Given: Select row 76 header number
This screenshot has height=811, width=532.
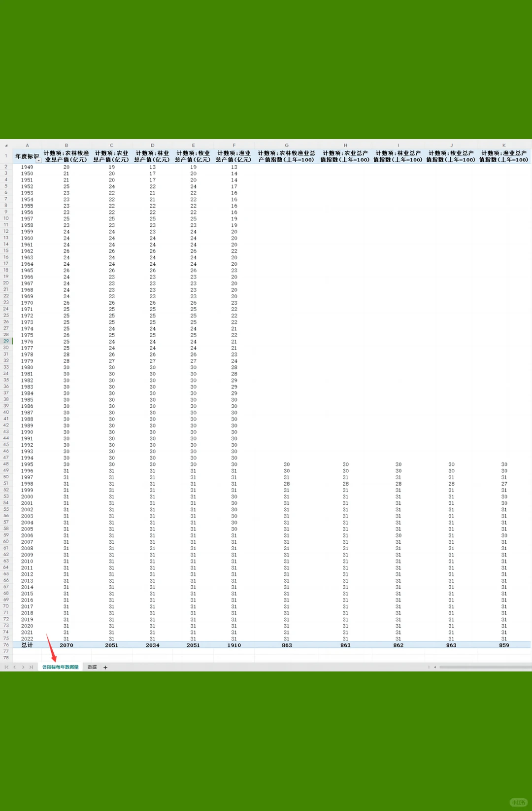Looking at the screenshot, I should click(x=6, y=644).
